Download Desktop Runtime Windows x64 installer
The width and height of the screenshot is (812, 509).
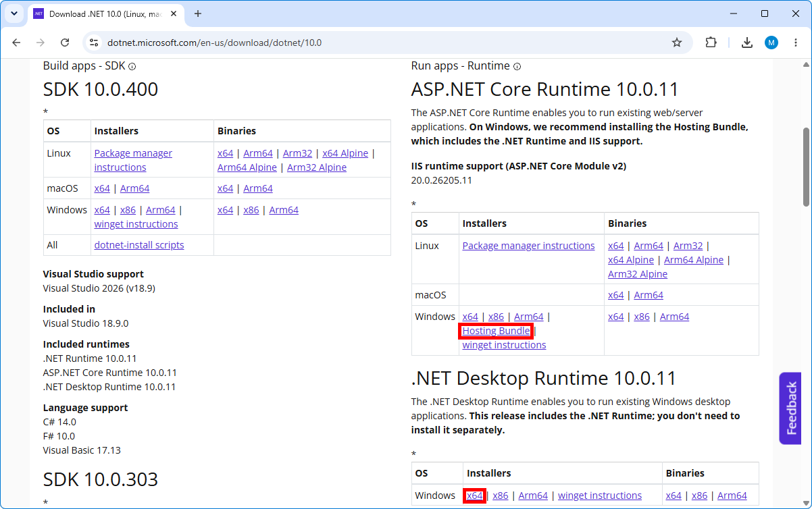click(475, 495)
